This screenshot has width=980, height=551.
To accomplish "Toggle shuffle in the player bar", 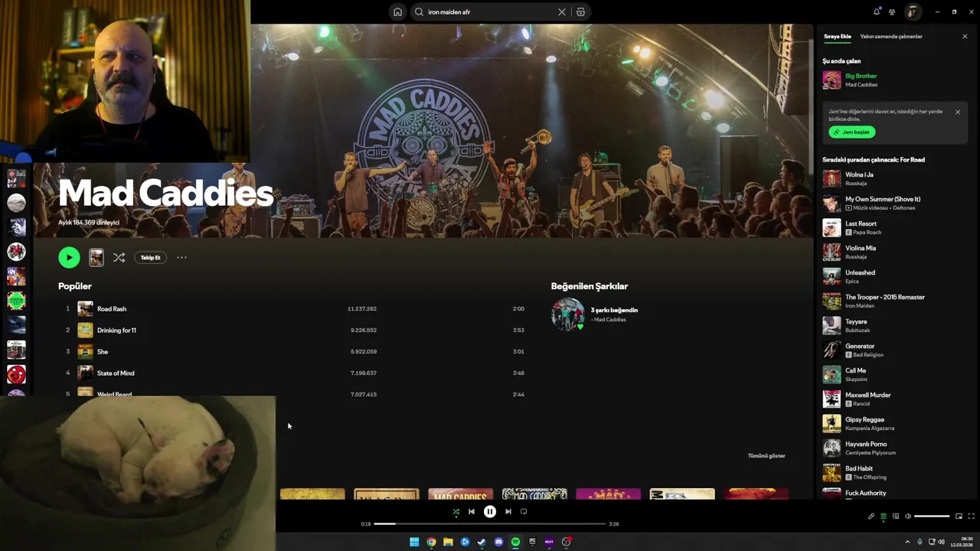I will pyautogui.click(x=456, y=511).
